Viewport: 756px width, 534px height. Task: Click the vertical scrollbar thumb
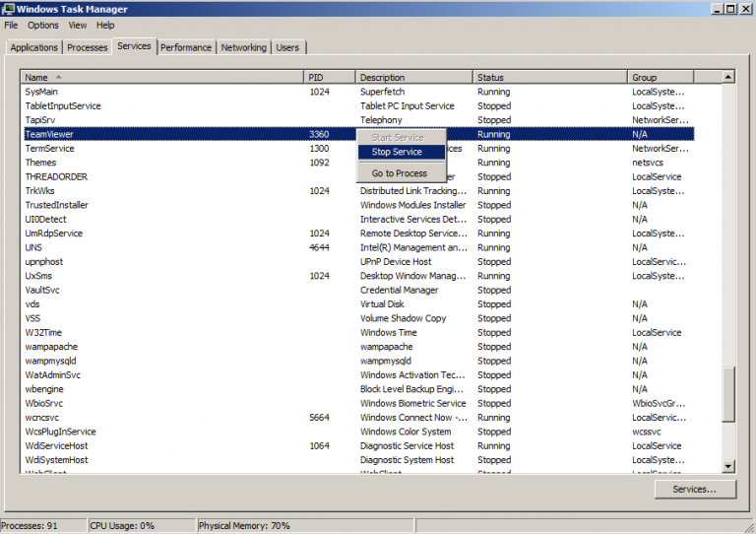coord(728,395)
